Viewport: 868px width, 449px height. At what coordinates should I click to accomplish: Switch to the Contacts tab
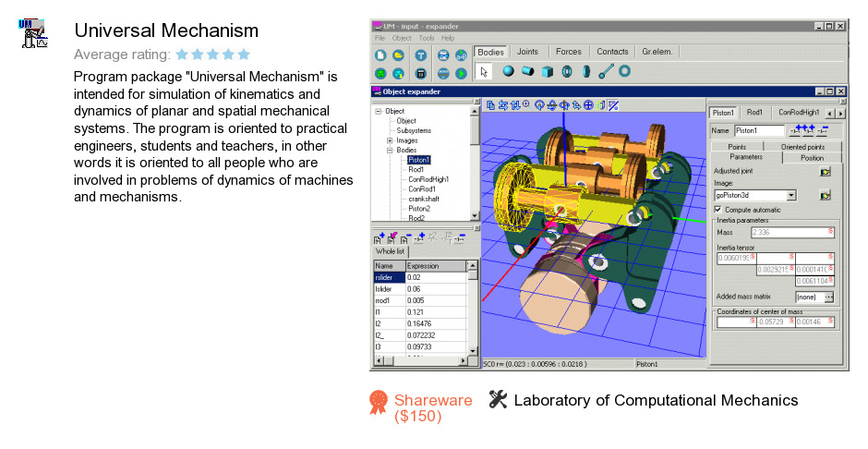[612, 52]
